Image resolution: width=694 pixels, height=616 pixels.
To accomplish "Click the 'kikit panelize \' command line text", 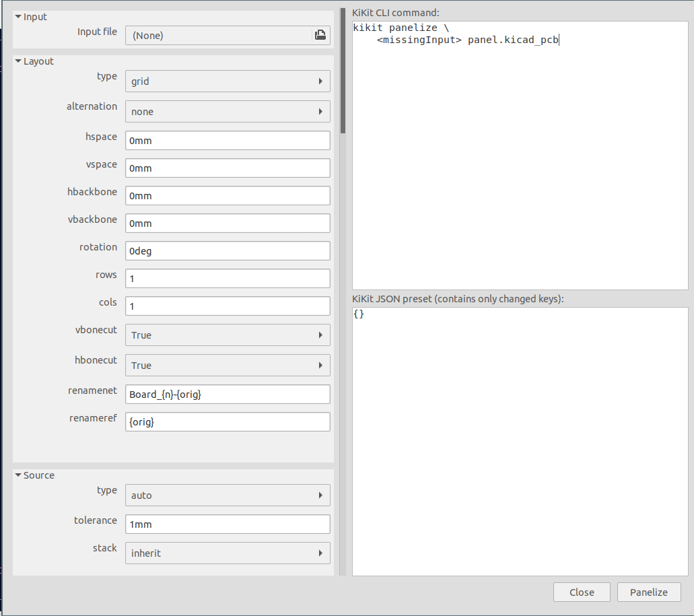I will (401, 28).
